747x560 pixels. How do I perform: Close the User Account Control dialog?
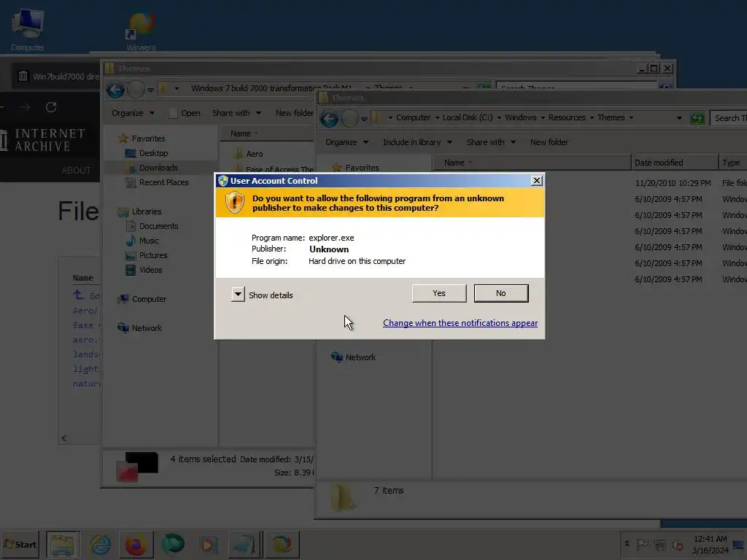point(536,181)
